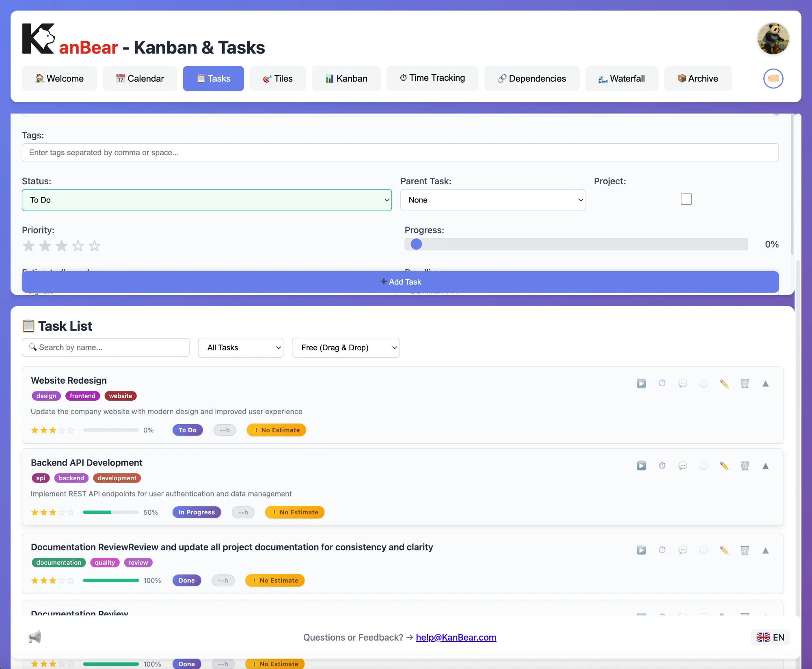812x669 pixels.
Task: Click the In Progress status badge
Action: 197,512
